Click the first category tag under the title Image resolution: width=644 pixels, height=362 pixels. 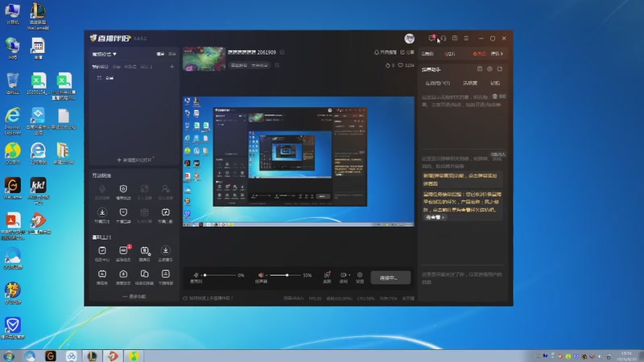(x=238, y=65)
